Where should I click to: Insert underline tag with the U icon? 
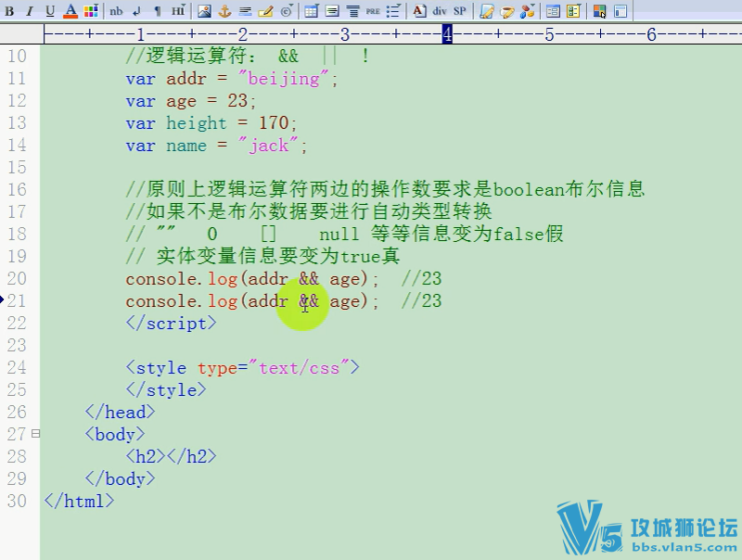point(50,11)
